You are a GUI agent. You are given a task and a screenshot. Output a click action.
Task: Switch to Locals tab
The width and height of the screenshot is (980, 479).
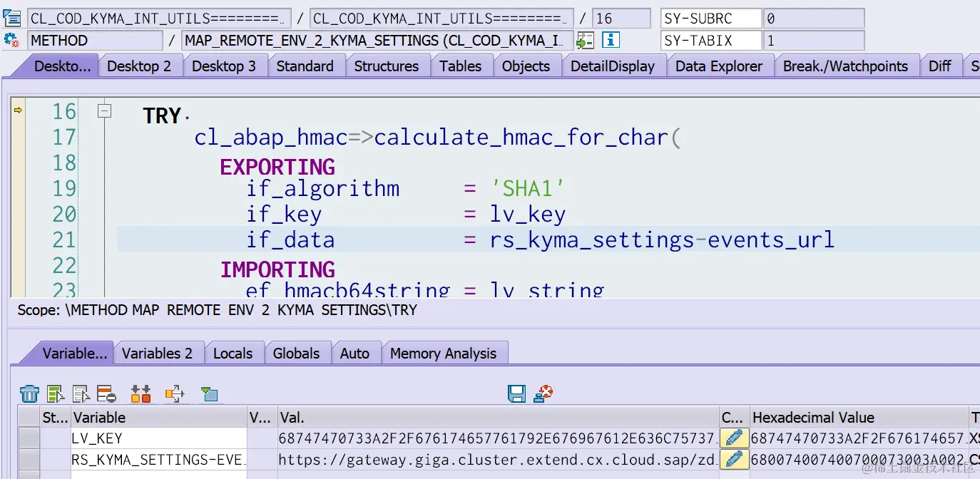coord(233,354)
